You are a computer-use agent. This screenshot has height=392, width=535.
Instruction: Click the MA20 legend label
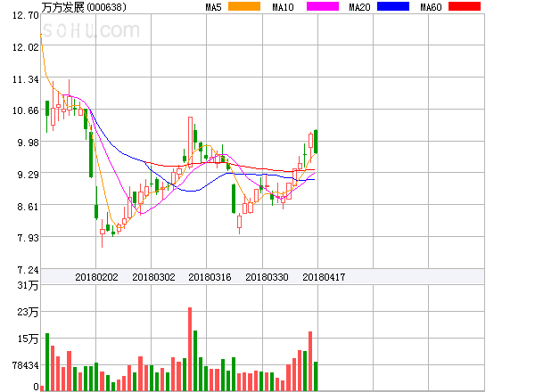[x=359, y=7]
